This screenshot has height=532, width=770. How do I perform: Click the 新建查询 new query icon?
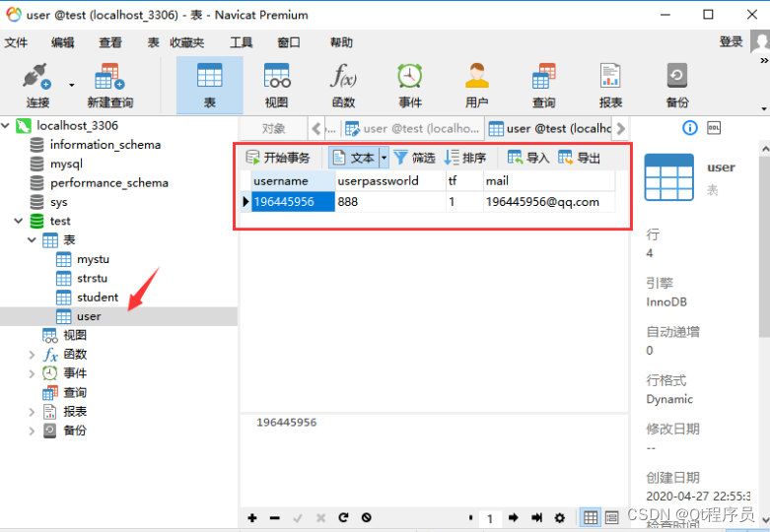pos(110,85)
